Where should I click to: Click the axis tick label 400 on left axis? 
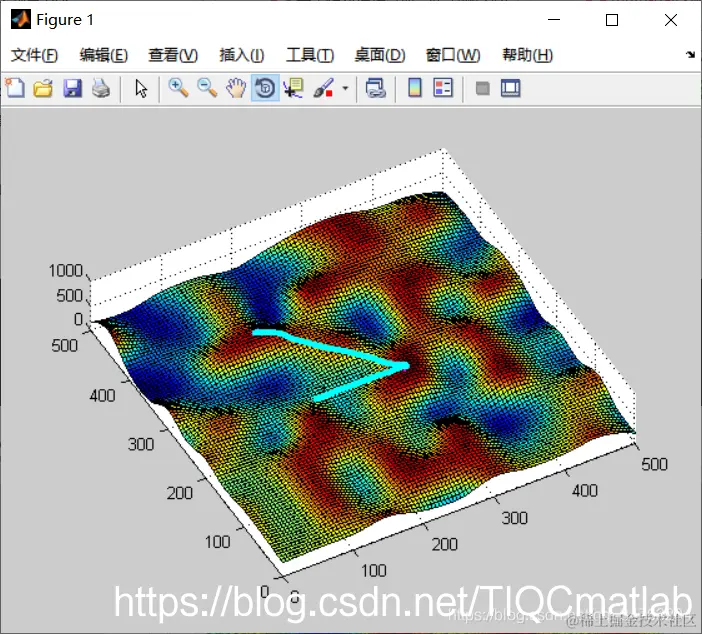tap(102, 396)
